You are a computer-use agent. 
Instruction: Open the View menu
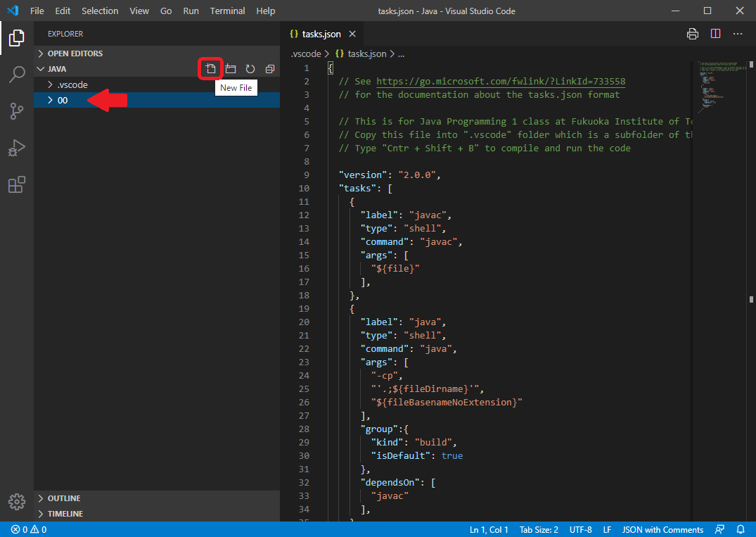(x=139, y=11)
